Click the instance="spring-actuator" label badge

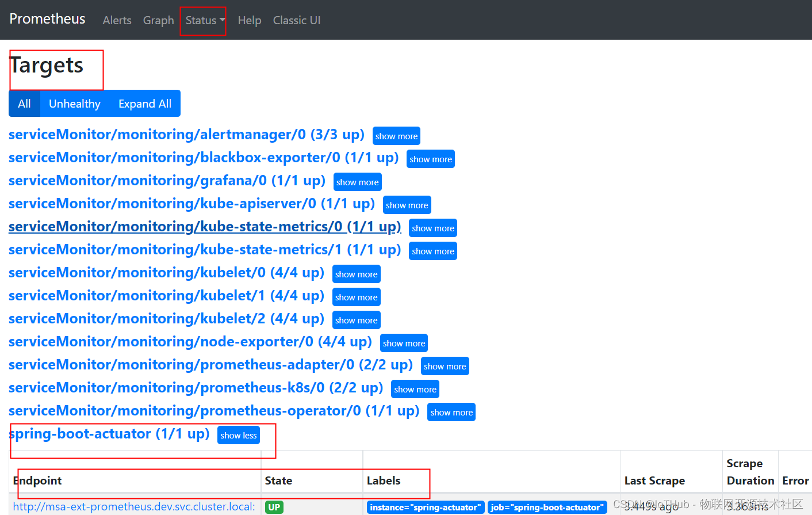[x=426, y=508]
